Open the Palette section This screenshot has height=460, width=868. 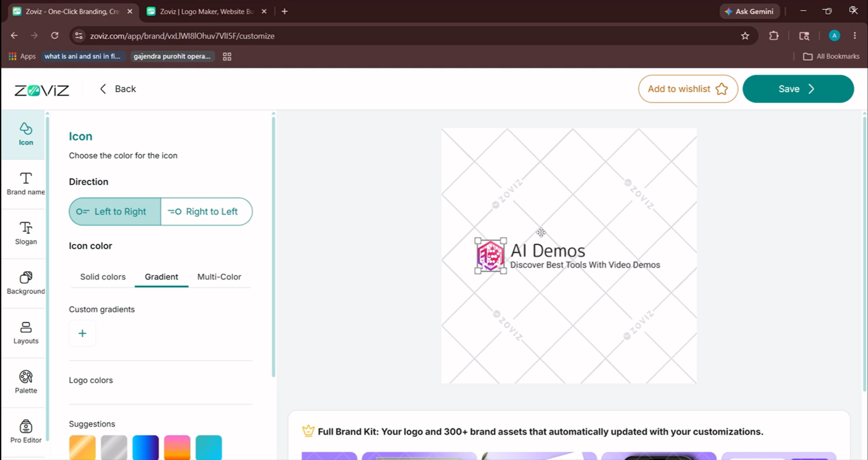pyautogui.click(x=26, y=382)
